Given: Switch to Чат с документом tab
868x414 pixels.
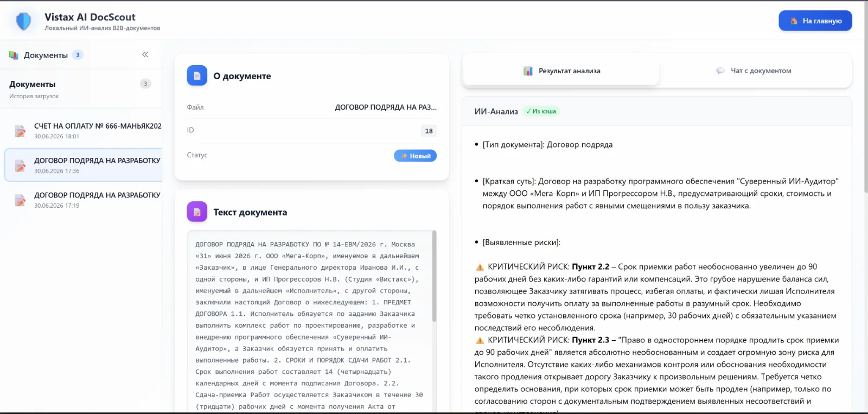Looking at the screenshot, I should (754, 71).
